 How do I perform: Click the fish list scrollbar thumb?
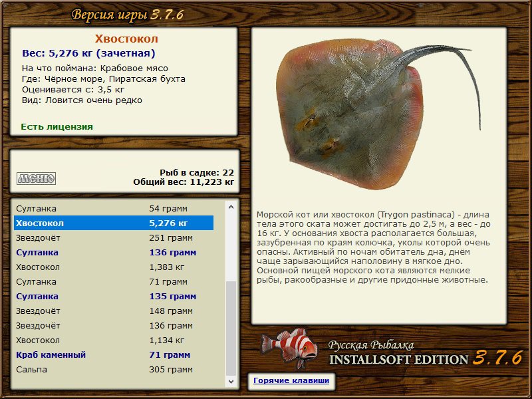231,328
